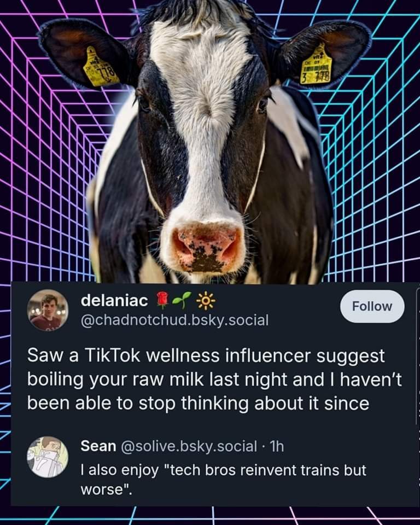Click the cow's right yellow ear tag
The image size is (420, 525).
click(315, 67)
